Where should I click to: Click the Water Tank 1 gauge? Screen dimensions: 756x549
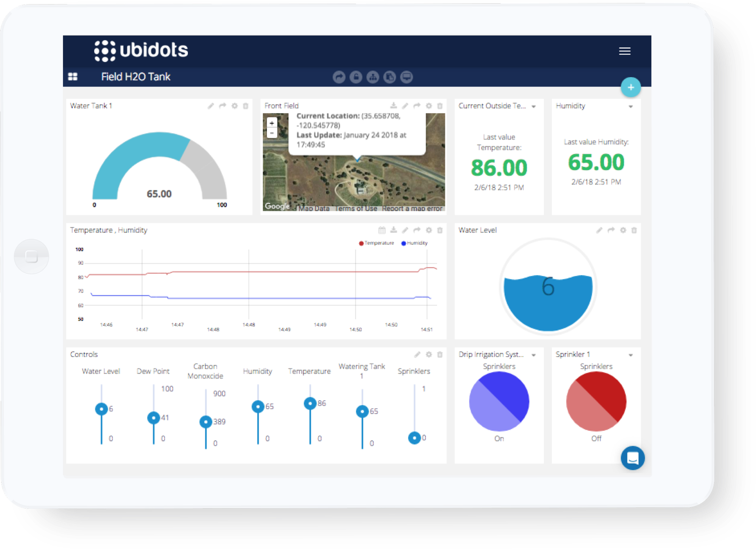click(x=160, y=165)
